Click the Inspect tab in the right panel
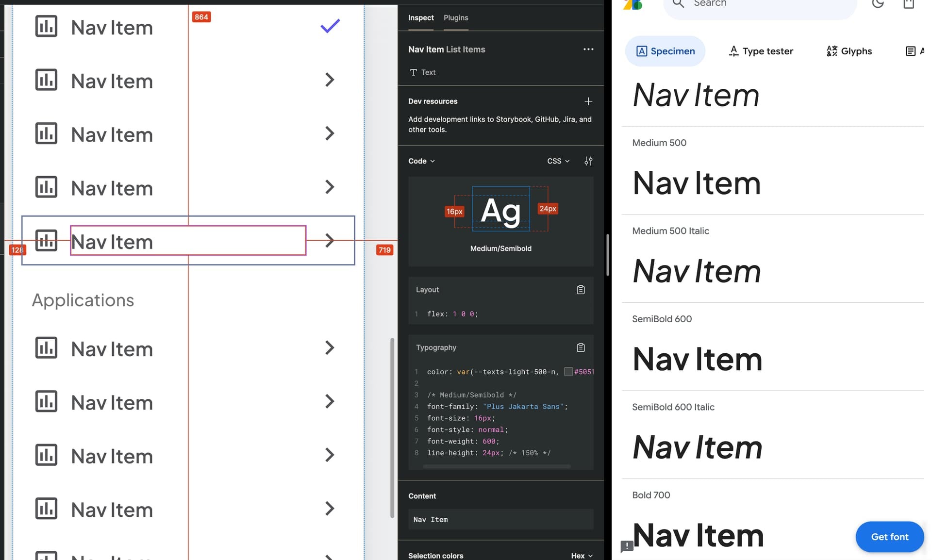This screenshot has height=560, width=932. pos(421,17)
